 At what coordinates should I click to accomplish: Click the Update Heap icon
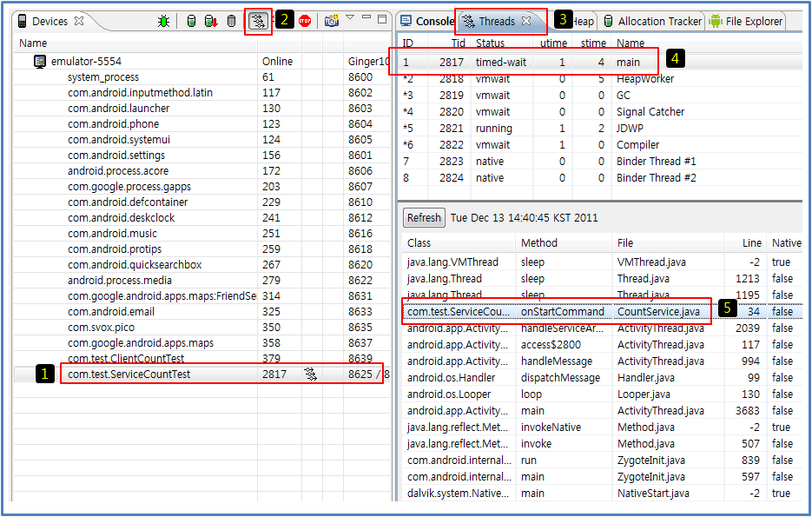pos(191,21)
